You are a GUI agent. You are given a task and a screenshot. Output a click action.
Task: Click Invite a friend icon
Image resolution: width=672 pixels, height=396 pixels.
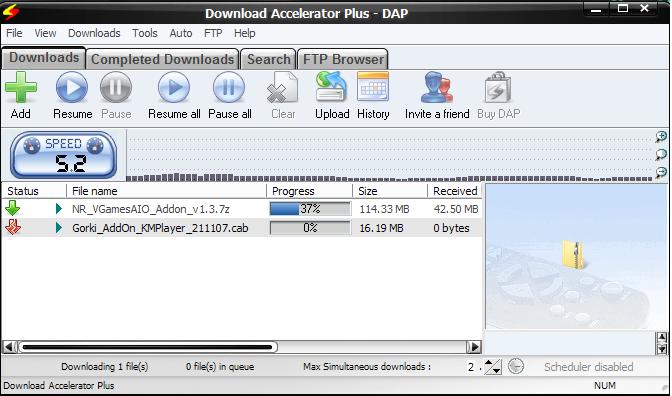(437, 87)
